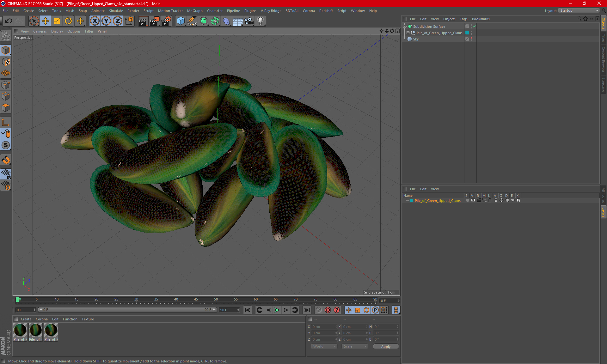
Task: Go to start of animation
Action: (248, 310)
